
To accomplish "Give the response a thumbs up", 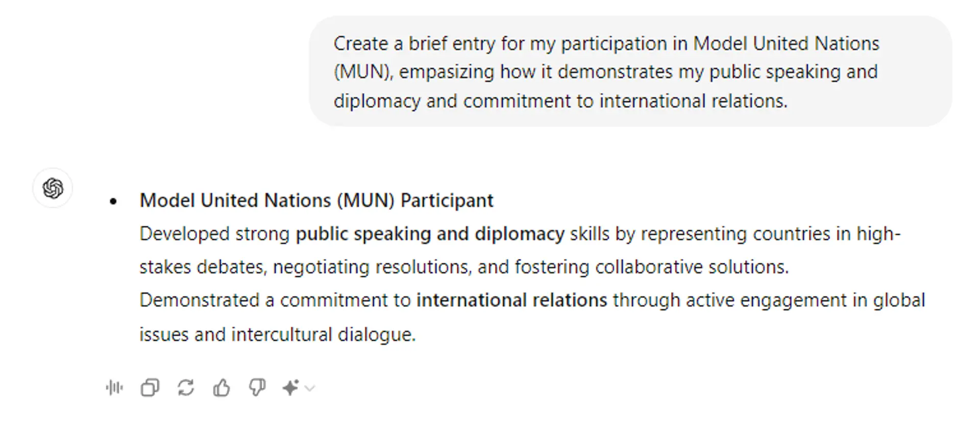I will [222, 388].
